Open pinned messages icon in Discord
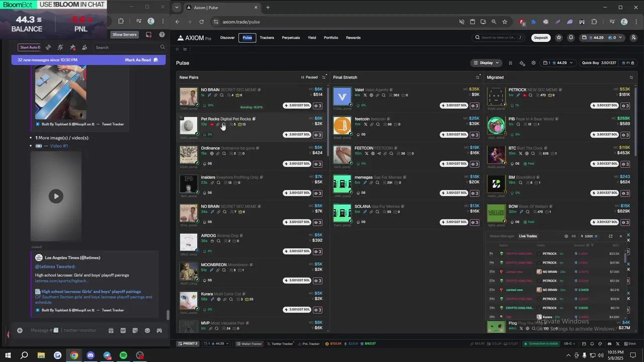Image resolution: width=644 pixels, height=362 pixels. tap(72, 47)
